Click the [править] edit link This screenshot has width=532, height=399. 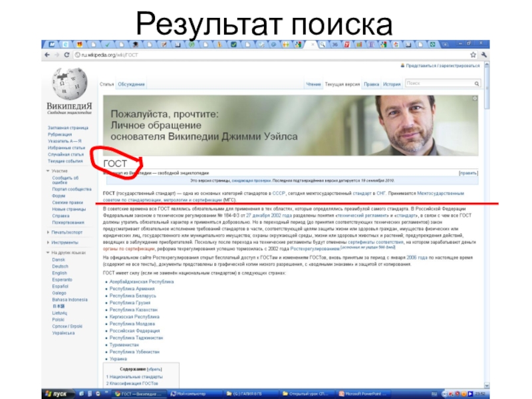pyautogui.click(x=468, y=173)
